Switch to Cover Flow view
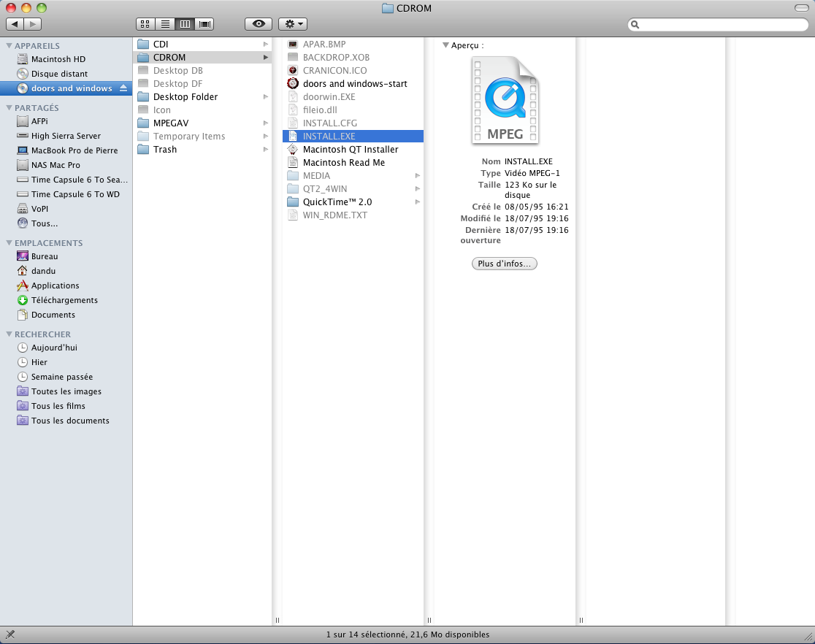The width and height of the screenshot is (815, 644). tap(204, 24)
